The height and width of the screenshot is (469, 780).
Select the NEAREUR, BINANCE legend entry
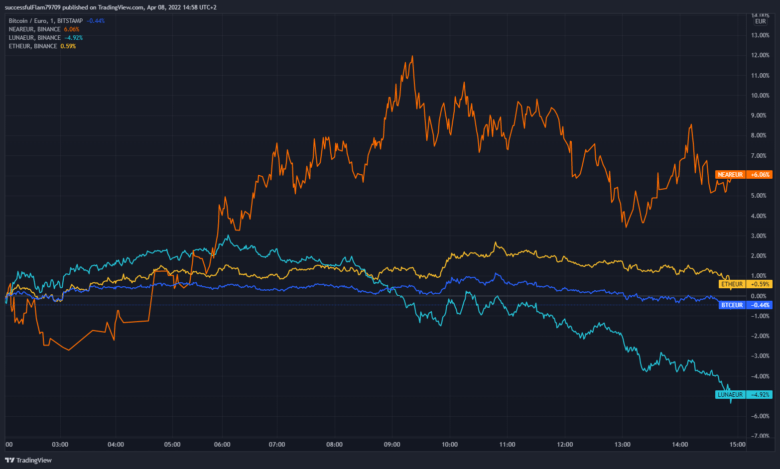click(x=34, y=29)
